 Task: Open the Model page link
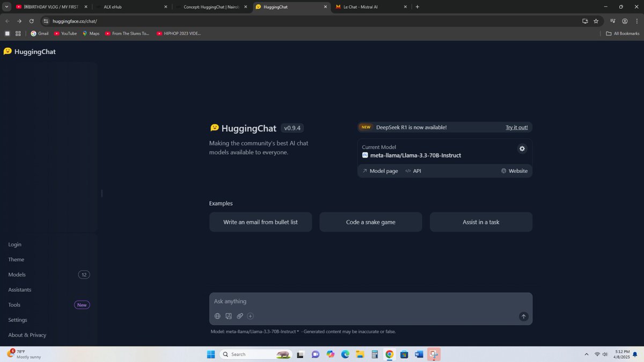(x=380, y=171)
